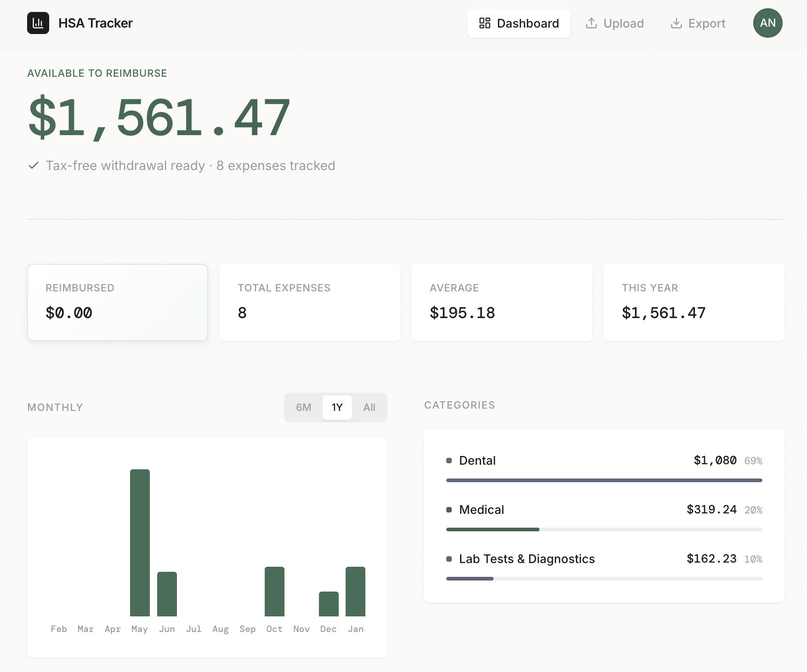Click the Dental progress bar
This screenshot has height=672, width=807.
604,480
